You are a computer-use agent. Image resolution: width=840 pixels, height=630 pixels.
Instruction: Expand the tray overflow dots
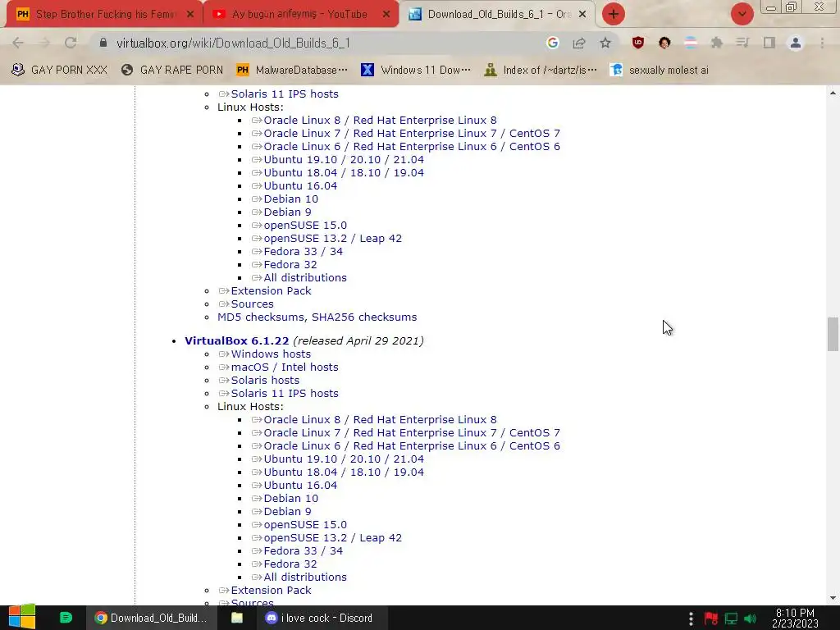pyautogui.click(x=691, y=619)
